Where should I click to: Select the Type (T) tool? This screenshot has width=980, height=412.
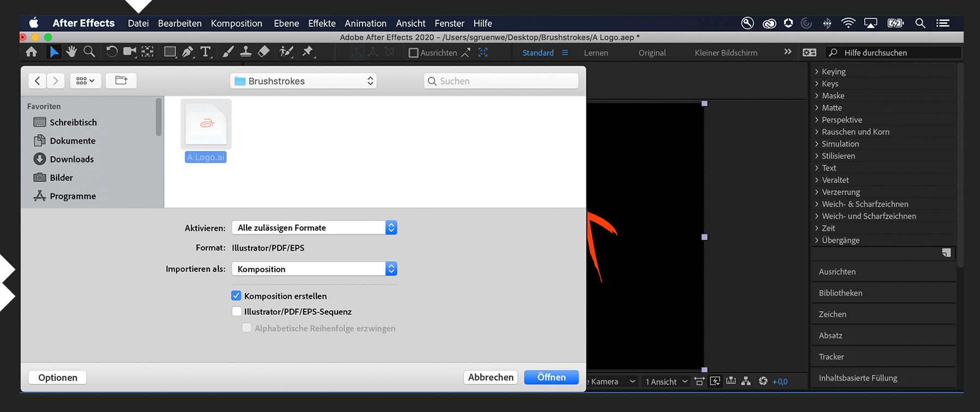point(205,52)
